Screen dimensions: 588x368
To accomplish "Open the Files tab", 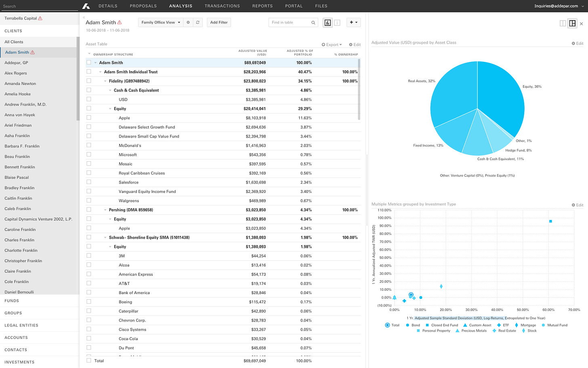I will point(321,6).
